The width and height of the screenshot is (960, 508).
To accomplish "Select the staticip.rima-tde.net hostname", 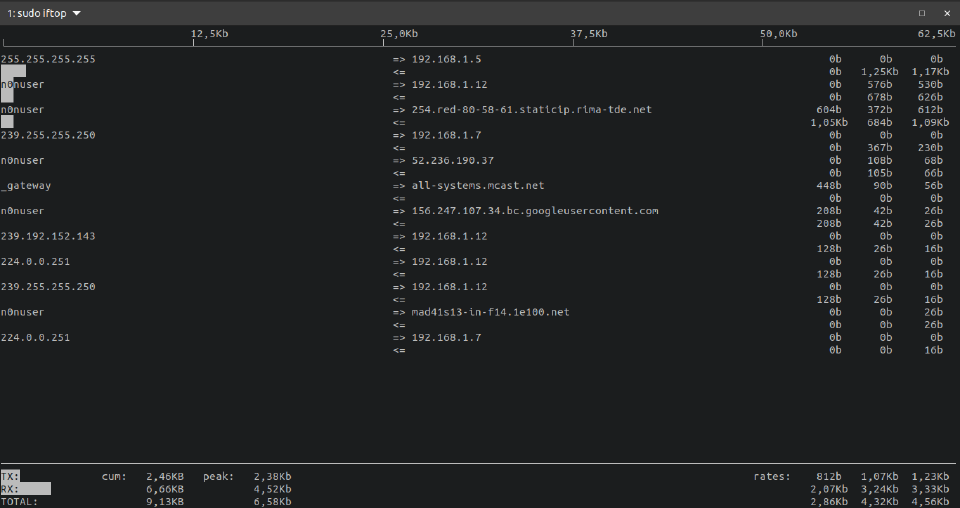I will (531, 110).
